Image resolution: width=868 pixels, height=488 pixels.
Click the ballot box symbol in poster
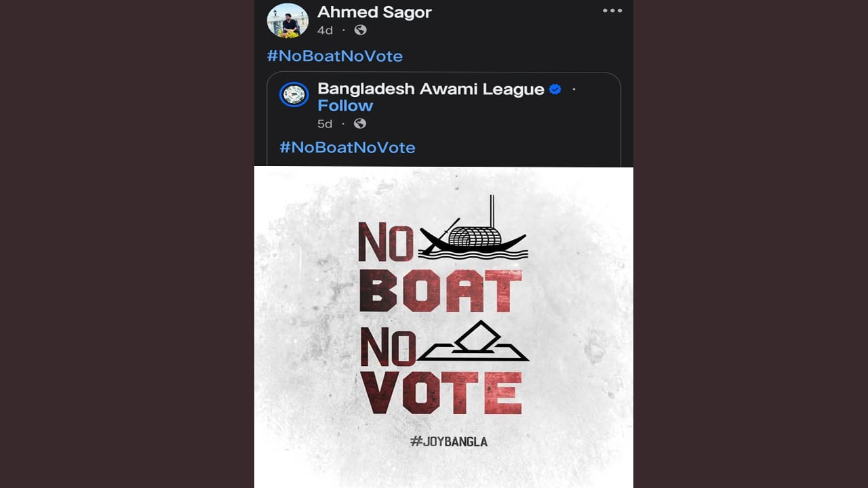point(473,342)
